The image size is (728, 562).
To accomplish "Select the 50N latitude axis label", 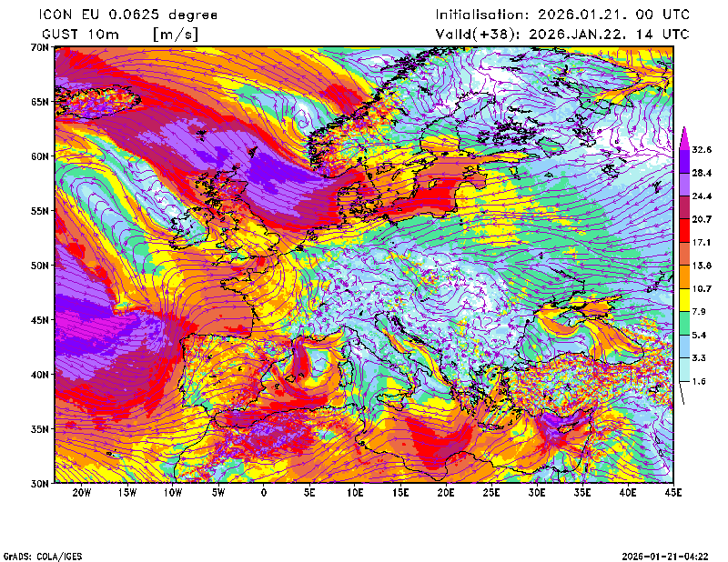I will tap(37, 266).
